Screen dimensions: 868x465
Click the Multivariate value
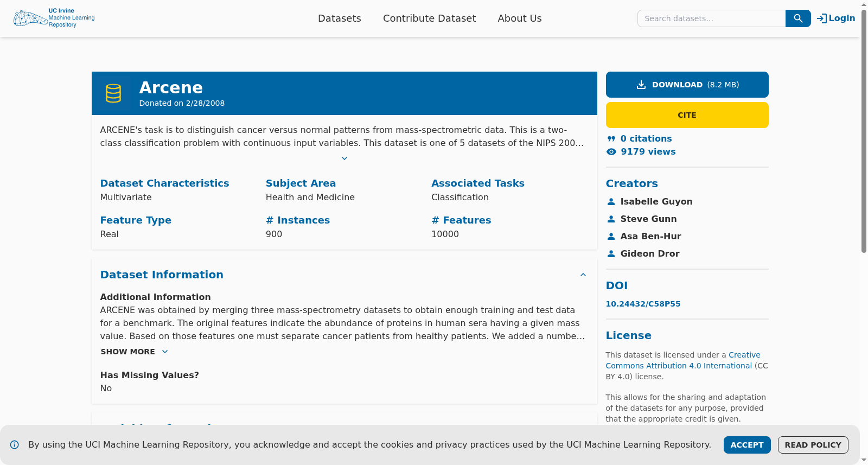click(126, 198)
